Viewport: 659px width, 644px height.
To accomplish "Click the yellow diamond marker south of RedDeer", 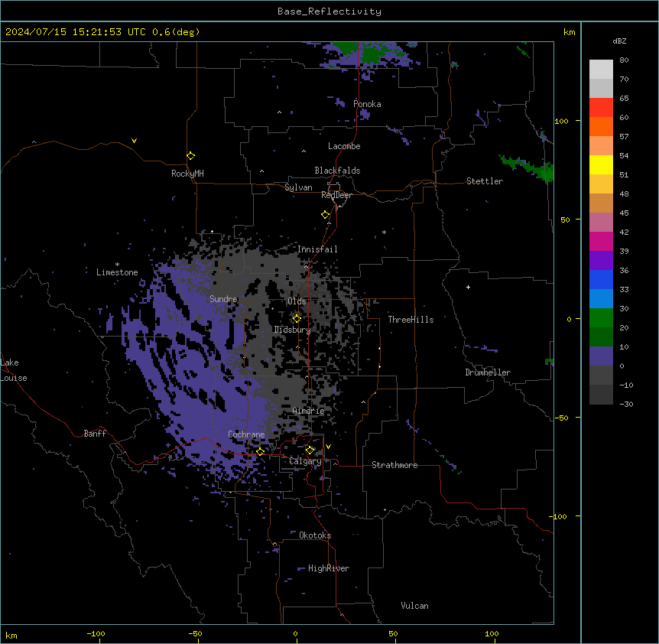I will click(x=326, y=215).
